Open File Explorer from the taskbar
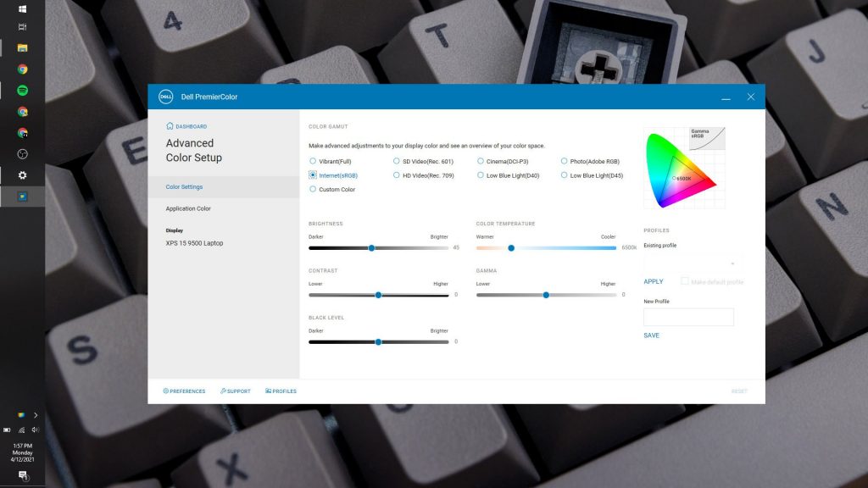Image resolution: width=868 pixels, height=488 pixels. pos(22,48)
